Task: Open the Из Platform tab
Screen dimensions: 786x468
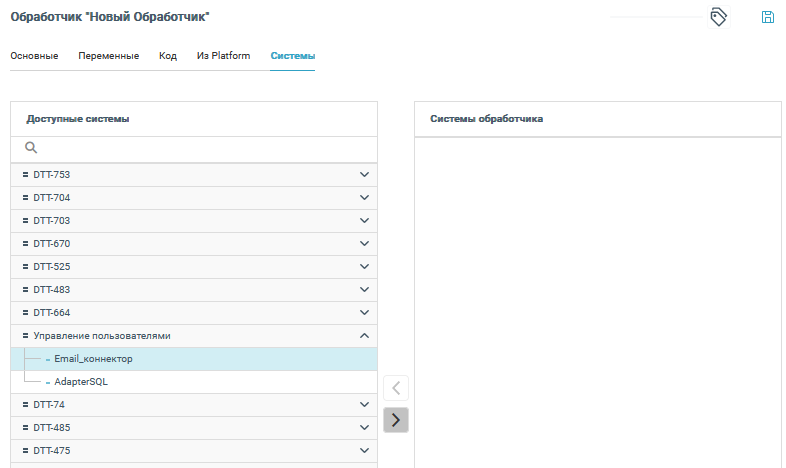Action: point(223,56)
